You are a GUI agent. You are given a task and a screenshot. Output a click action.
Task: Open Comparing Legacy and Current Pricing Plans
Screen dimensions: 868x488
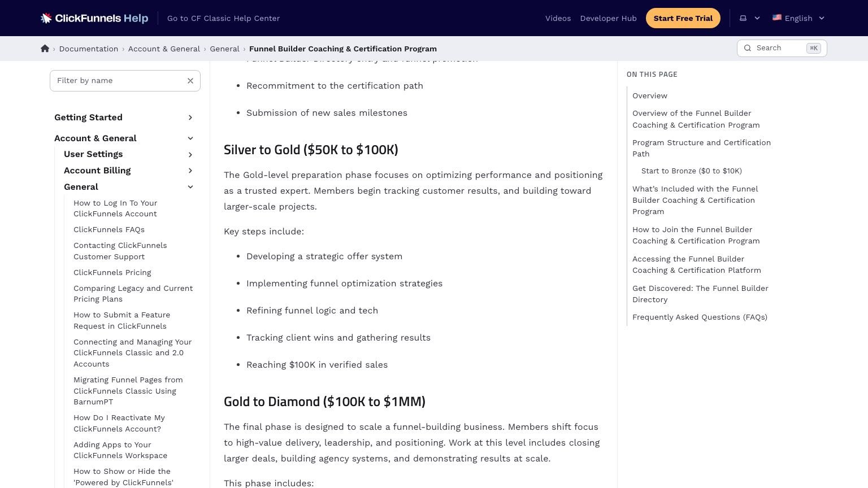click(133, 294)
